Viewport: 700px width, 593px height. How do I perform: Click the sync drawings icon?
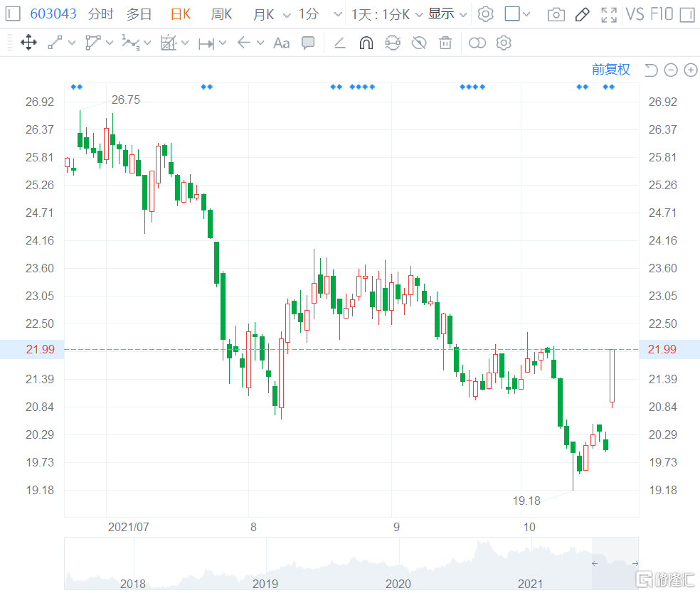(393, 43)
